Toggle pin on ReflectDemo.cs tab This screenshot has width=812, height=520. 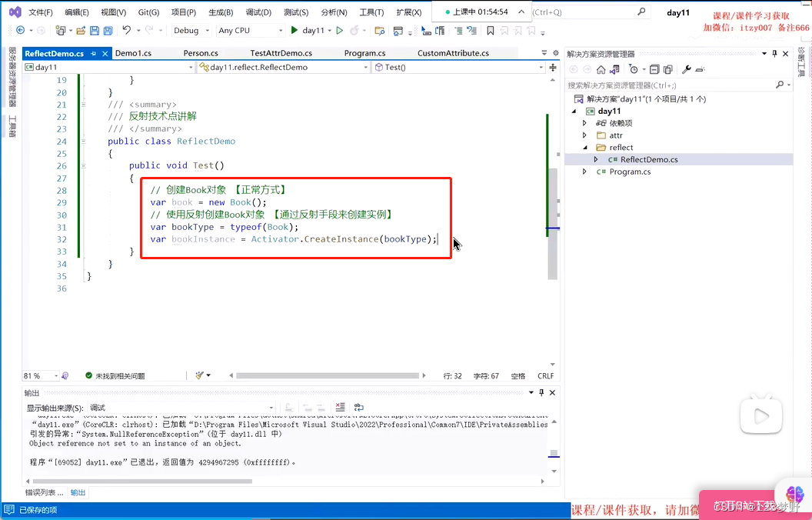(x=94, y=53)
